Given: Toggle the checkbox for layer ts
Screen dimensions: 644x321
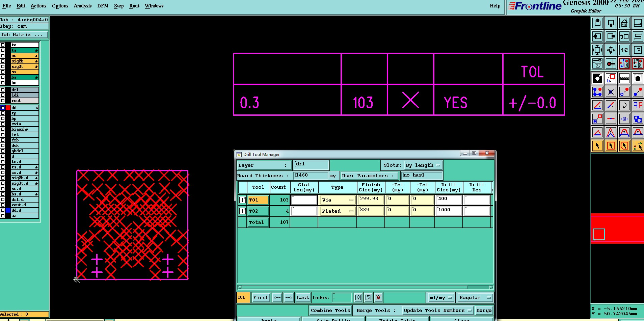Looking at the screenshot, I should tap(3, 50).
